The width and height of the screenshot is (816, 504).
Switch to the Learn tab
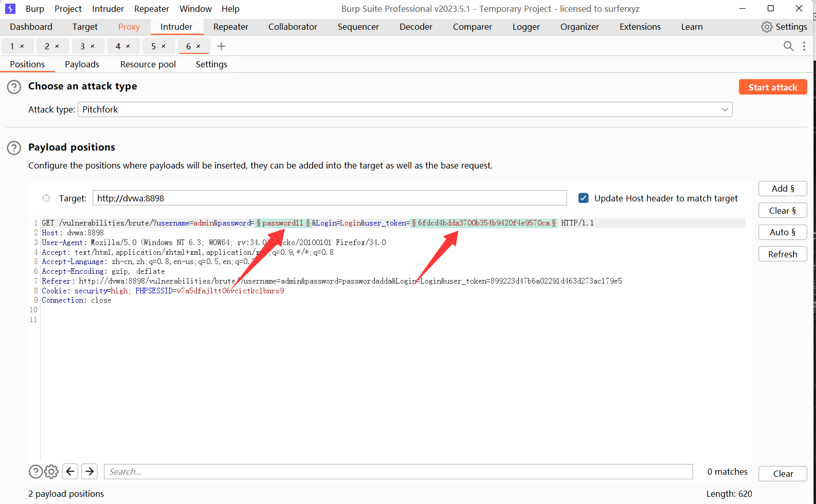tap(692, 27)
